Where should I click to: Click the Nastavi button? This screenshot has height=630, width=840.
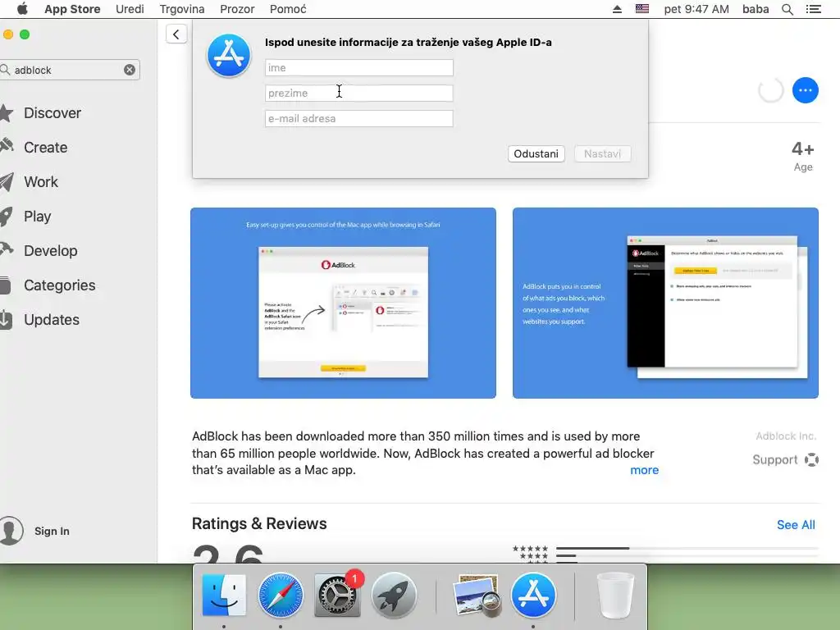point(603,153)
